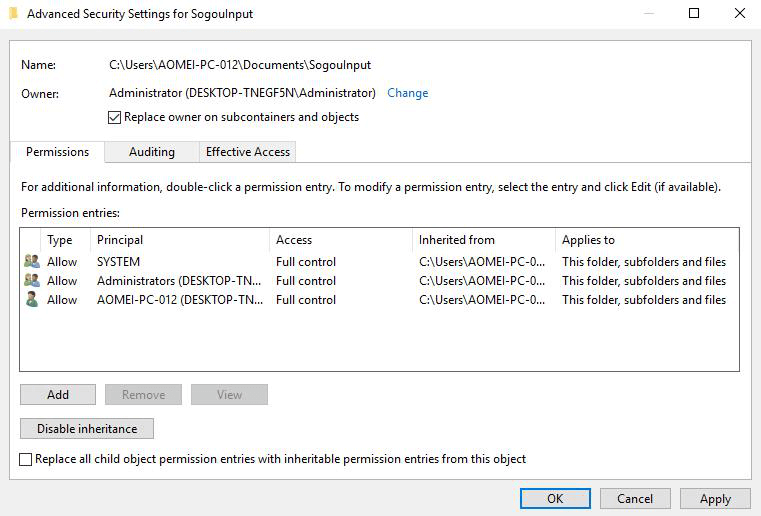Switch to the Auditing tab
The image size is (761, 516).
pyautogui.click(x=151, y=152)
